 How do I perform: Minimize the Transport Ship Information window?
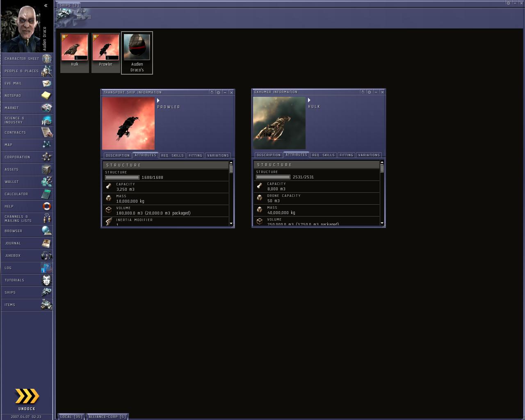pyautogui.click(x=225, y=92)
